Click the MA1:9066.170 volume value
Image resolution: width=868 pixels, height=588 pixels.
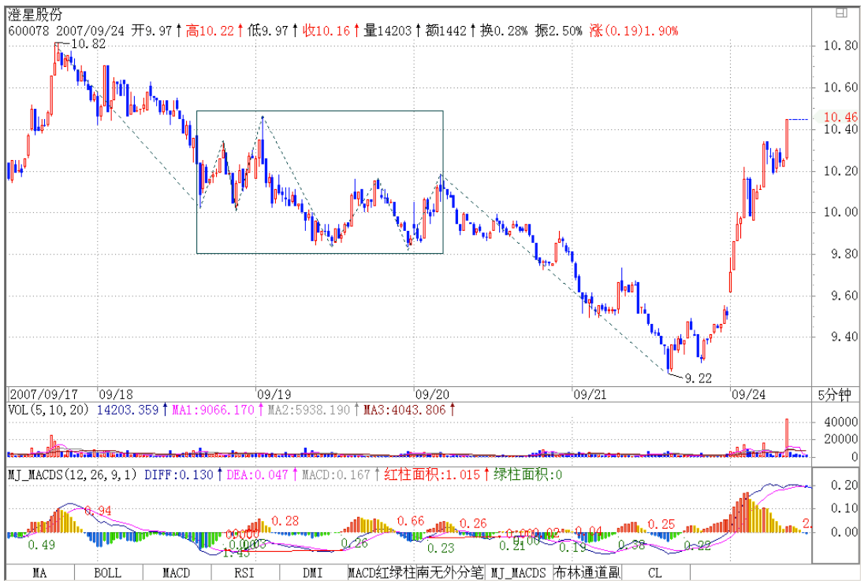(x=213, y=411)
